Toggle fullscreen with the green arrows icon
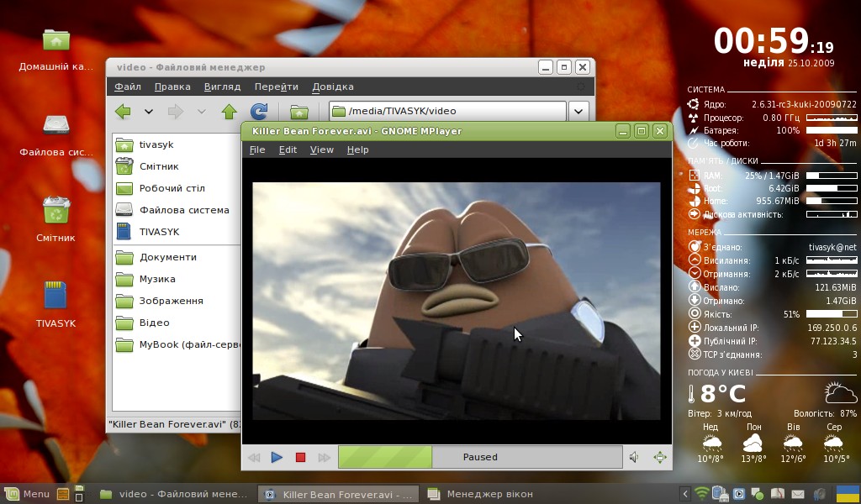 [659, 458]
